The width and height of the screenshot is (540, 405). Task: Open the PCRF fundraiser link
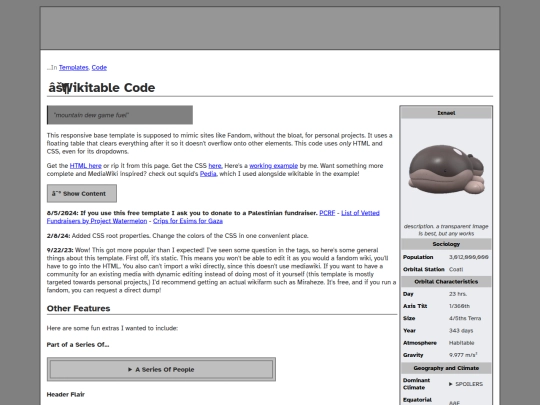327,213
